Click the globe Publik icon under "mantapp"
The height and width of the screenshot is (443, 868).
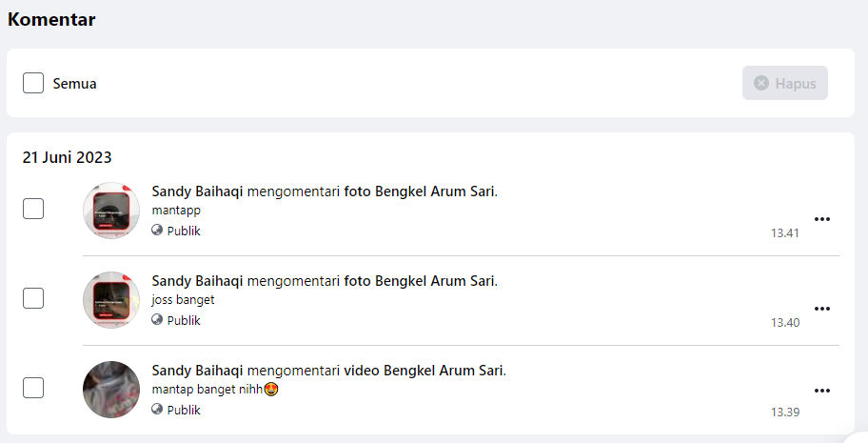point(157,231)
